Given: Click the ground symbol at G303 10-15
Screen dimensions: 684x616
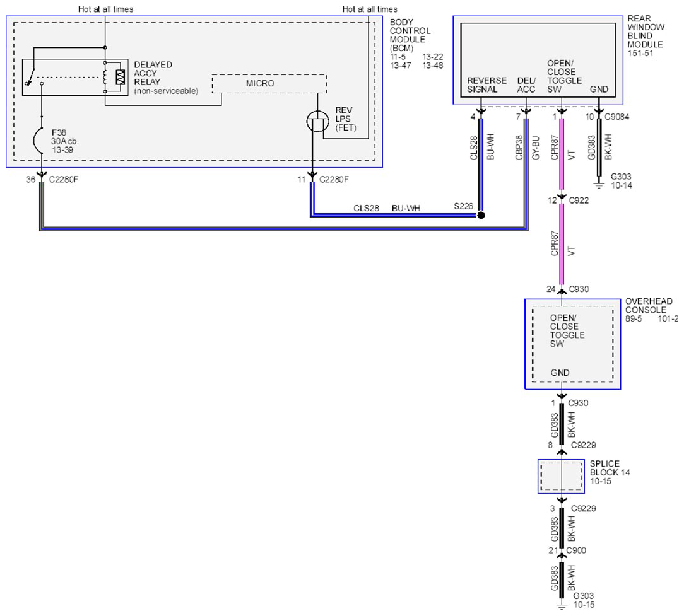Looking at the screenshot, I should pos(562,605).
